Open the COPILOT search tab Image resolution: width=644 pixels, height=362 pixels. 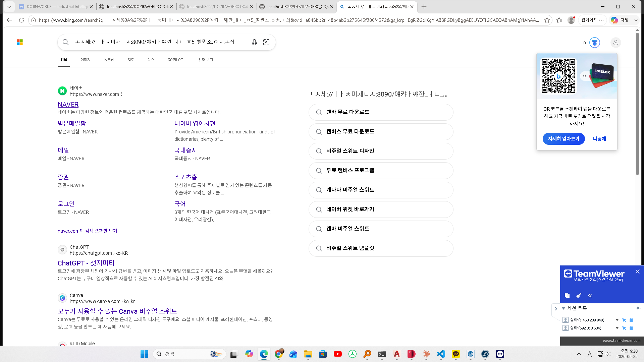175,60
